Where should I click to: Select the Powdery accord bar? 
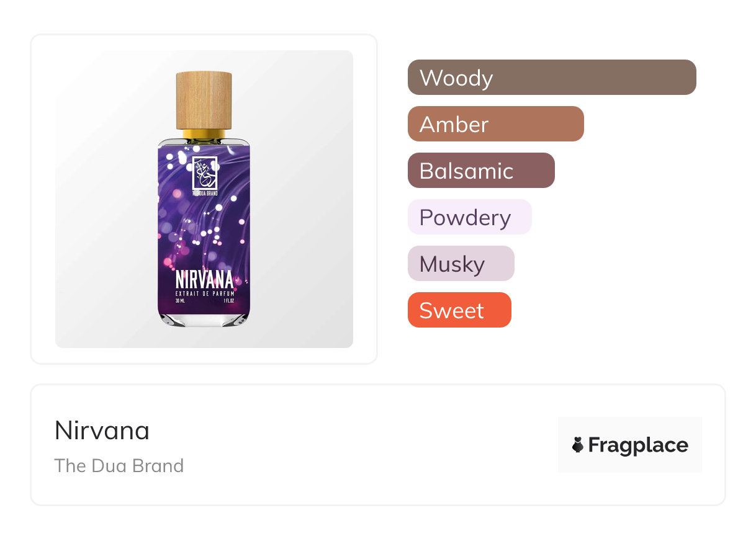469,217
